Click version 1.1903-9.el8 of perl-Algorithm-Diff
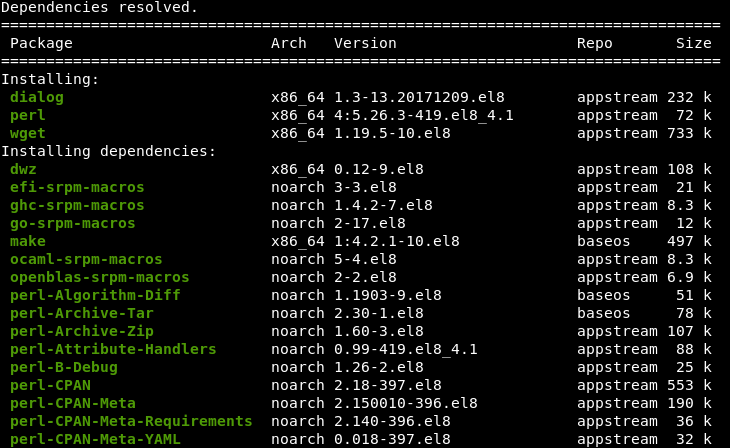 coord(387,295)
